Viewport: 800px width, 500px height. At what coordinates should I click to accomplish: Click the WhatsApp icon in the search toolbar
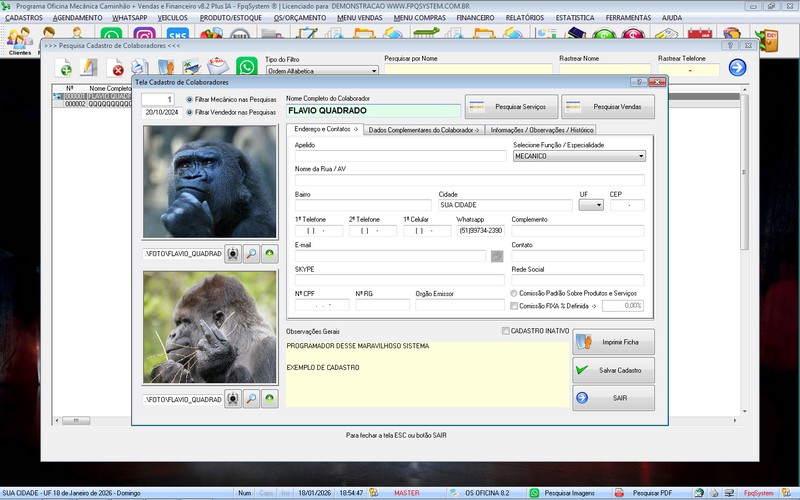coord(247,68)
